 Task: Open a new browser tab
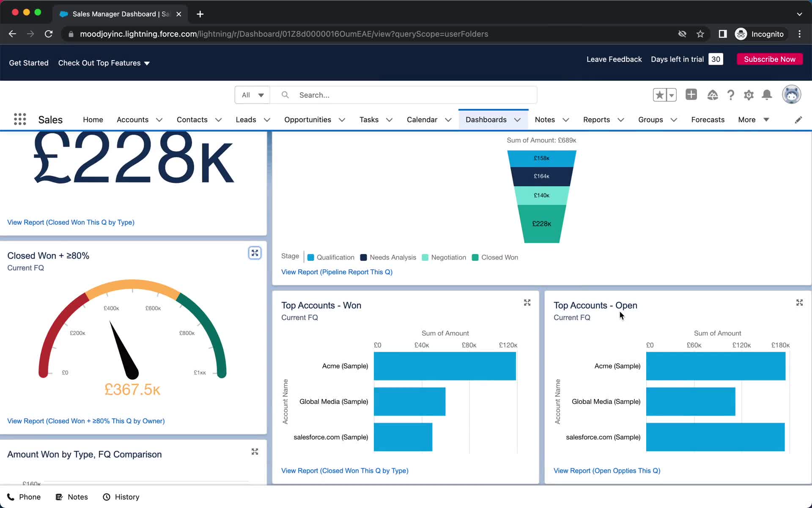pyautogui.click(x=200, y=14)
